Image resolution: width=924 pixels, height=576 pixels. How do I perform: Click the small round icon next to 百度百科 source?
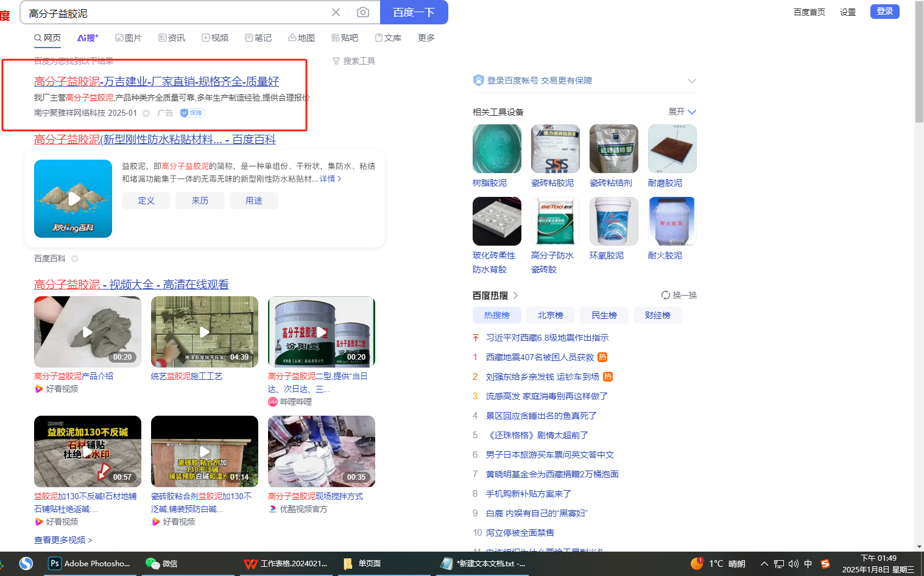click(x=75, y=258)
